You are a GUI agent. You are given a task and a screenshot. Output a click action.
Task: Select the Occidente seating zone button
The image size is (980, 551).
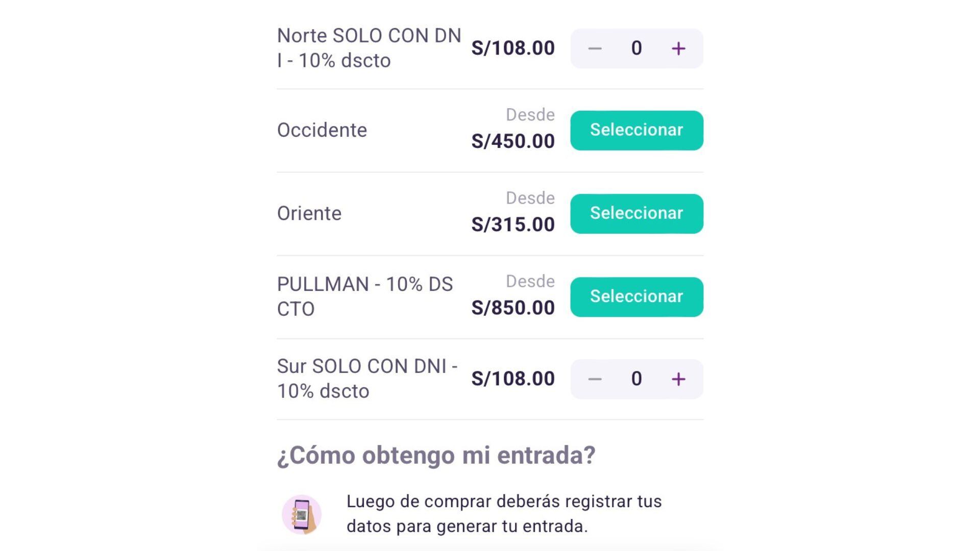pyautogui.click(x=636, y=130)
